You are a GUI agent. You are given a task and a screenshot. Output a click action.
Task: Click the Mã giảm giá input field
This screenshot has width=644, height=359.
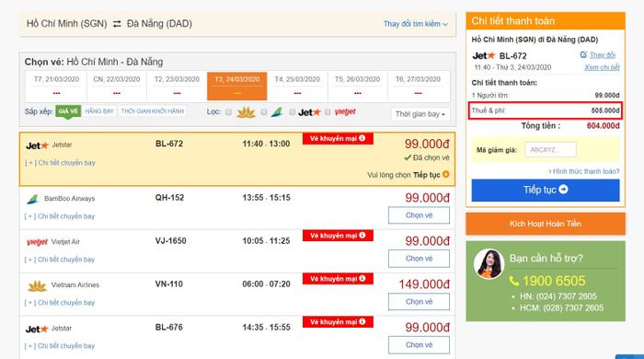550,149
